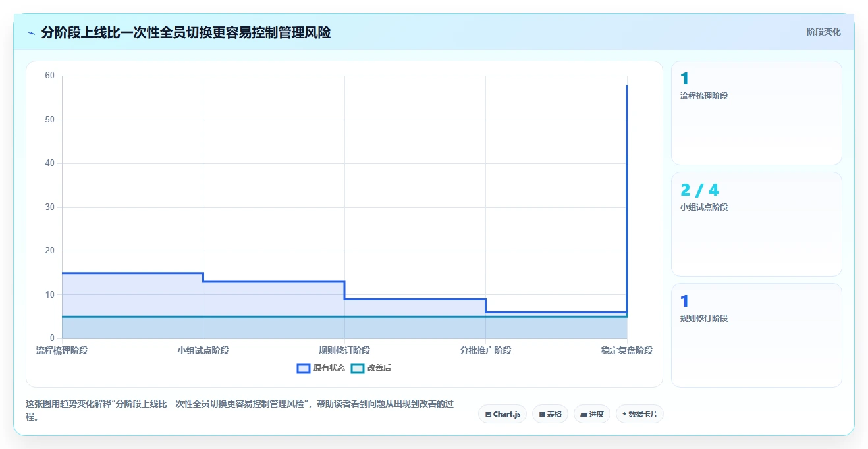Viewport: 868px width, 449px height.
Task: Click the 进度 tag
Action: coord(592,414)
